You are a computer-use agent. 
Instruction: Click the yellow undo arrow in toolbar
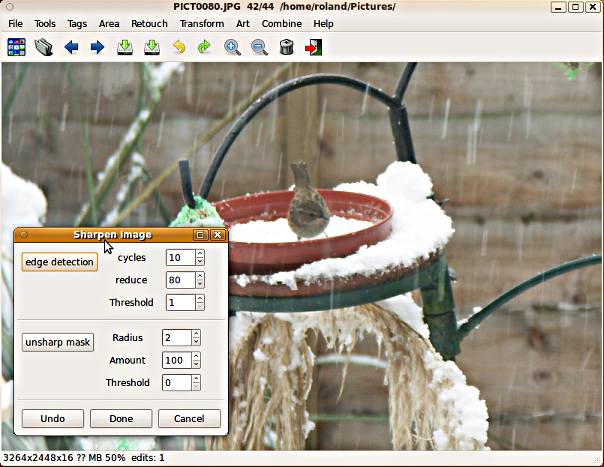coord(179,46)
